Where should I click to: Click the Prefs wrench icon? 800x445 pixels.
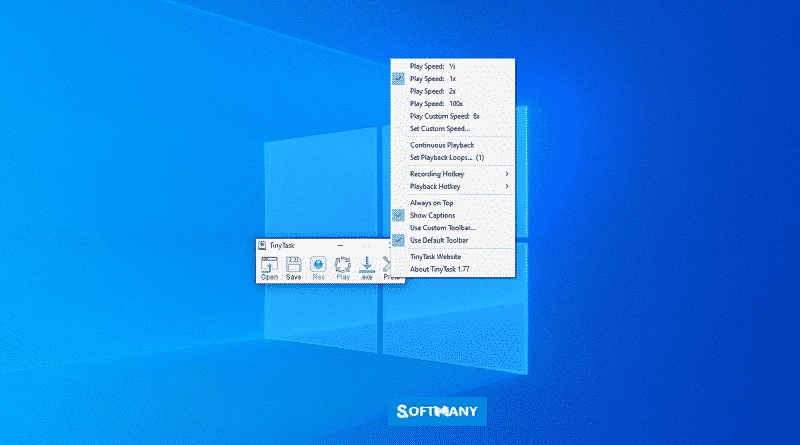391,267
